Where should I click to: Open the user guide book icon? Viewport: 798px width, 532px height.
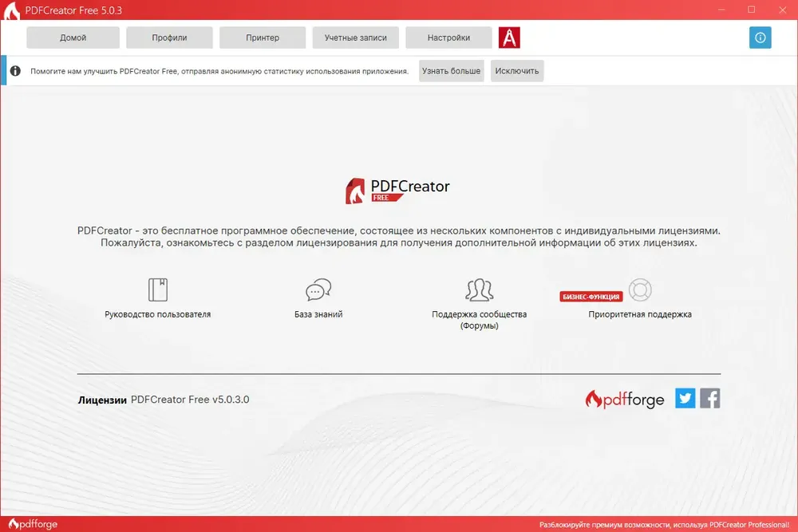[x=158, y=290]
